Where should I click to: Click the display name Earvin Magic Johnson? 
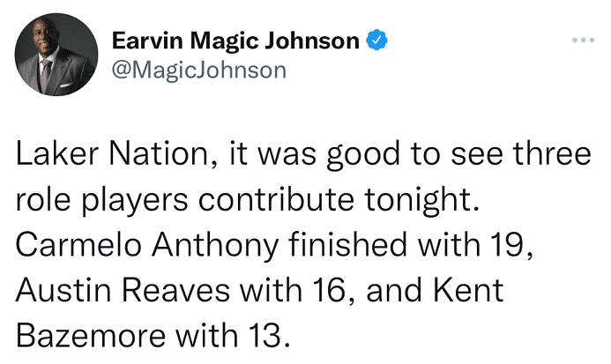click(236, 41)
